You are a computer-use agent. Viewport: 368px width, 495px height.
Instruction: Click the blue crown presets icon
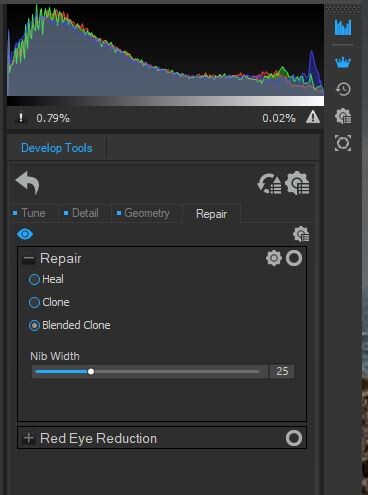(343, 62)
